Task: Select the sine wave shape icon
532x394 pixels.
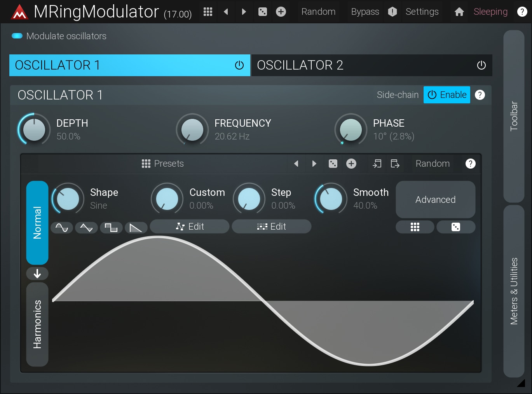Action: (x=62, y=227)
